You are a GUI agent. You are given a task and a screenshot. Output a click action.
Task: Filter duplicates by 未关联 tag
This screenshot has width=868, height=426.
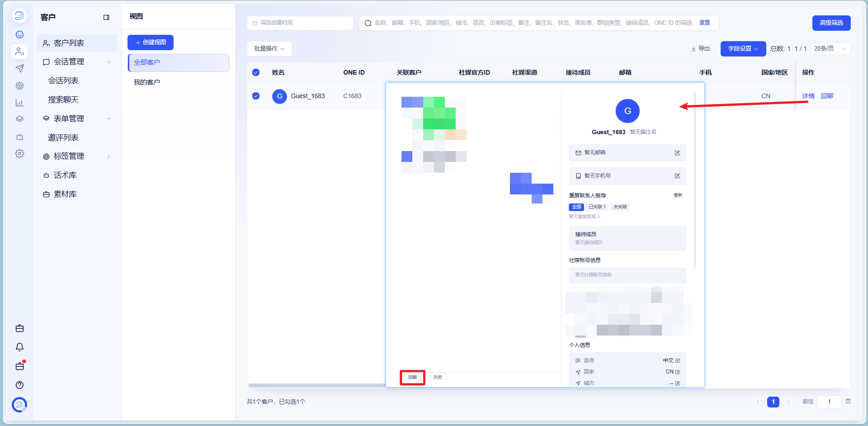click(x=620, y=207)
